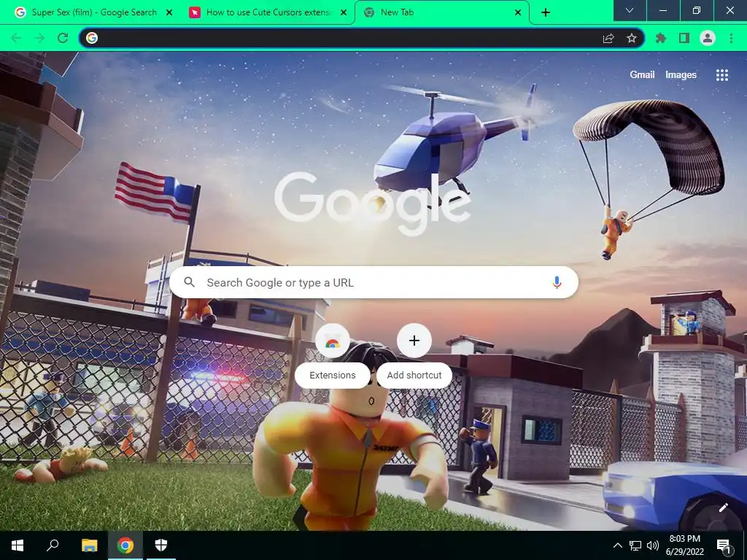Open the network icon in system tray

click(635, 545)
